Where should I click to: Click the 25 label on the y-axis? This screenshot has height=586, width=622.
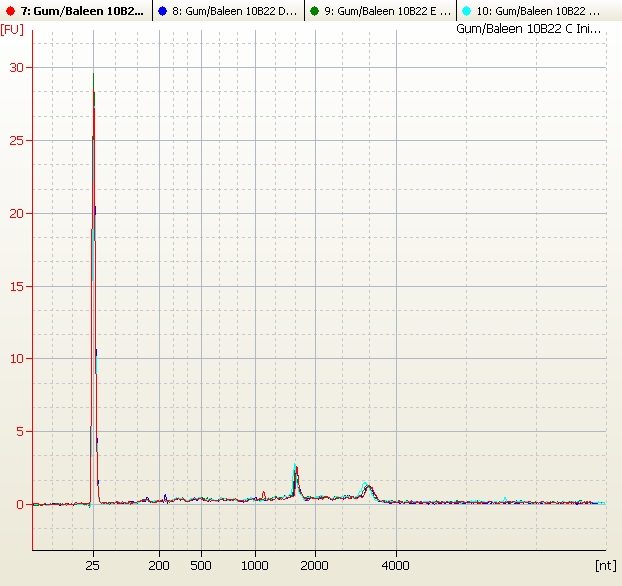(17, 141)
